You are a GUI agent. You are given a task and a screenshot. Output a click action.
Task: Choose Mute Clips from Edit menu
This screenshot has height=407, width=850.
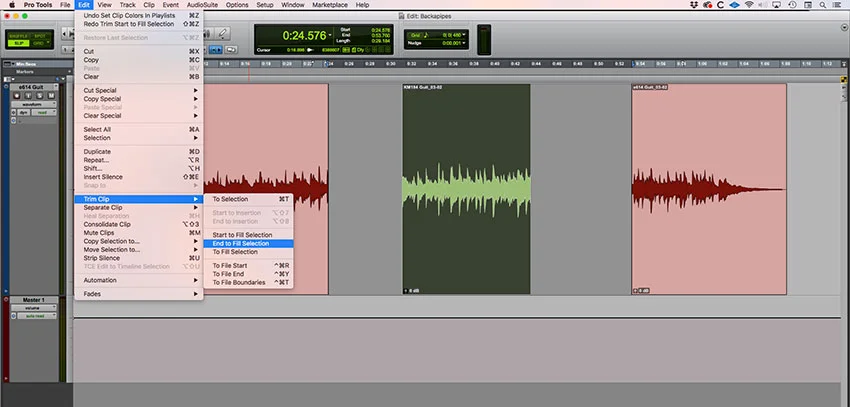coord(139,232)
